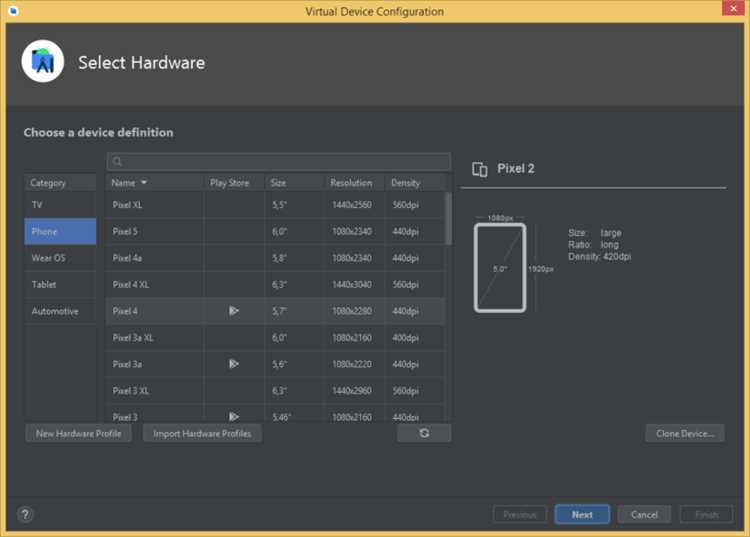Screen dimensions: 750x537
Task: Click Play Store icon in Pixel 4 row
Action: point(233,311)
